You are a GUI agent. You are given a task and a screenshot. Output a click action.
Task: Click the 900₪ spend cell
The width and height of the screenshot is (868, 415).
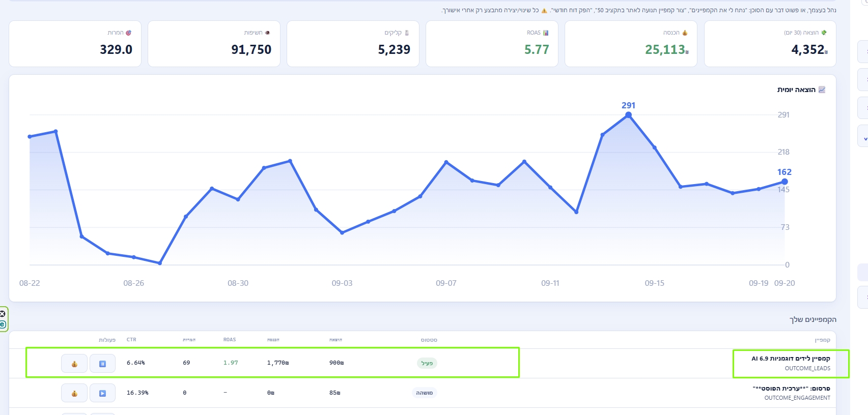click(x=337, y=363)
